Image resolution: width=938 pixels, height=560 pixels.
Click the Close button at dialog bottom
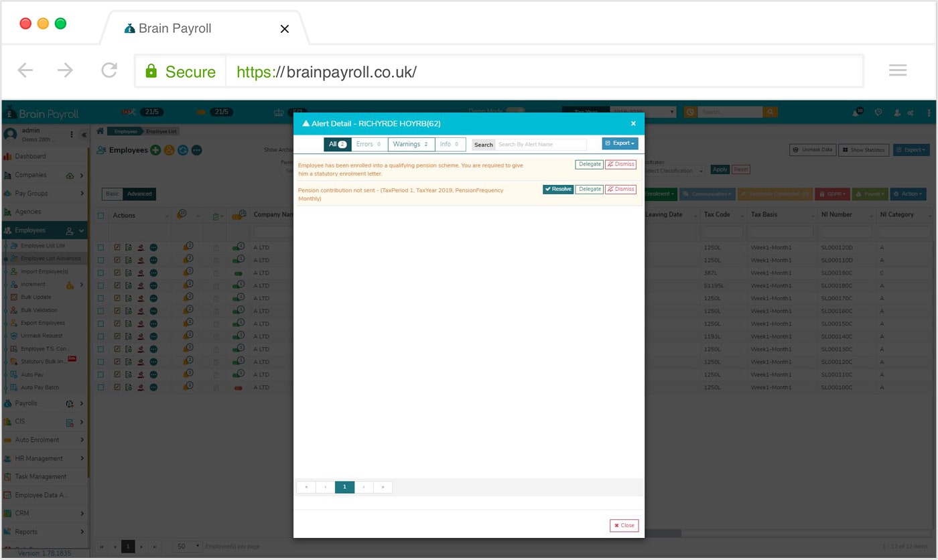tap(624, 526)
